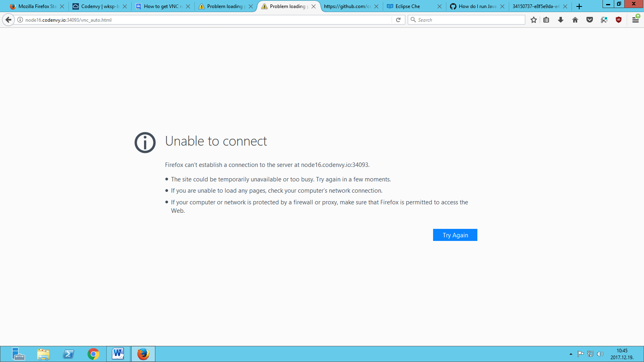The width and height of the screenshot is (644, 362).
Task: Click the extension icon beside the Pocket icon
Action: pos(604,20)
